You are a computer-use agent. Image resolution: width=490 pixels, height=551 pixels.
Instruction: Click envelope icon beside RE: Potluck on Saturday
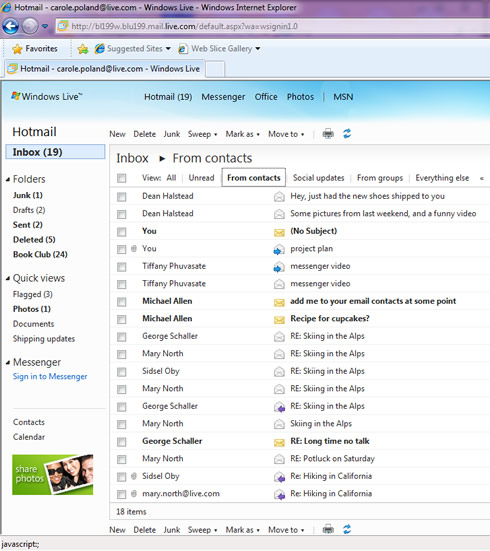point(279,459)
